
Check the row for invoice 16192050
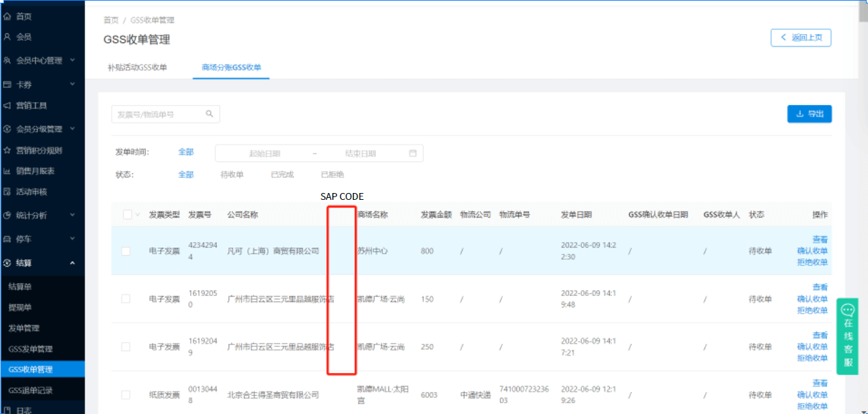[125, 299]
